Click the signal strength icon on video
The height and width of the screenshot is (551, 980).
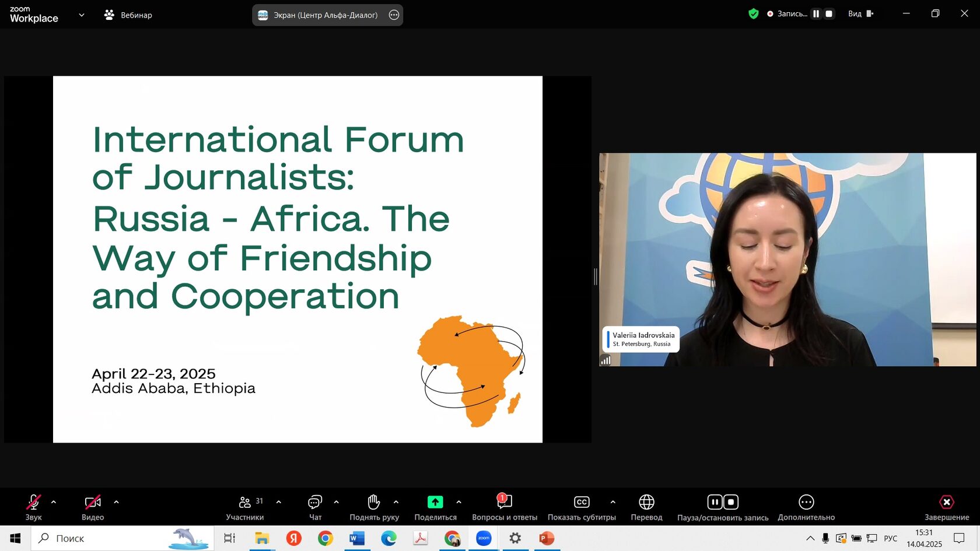pyautogui.click(x=606, y=360)
